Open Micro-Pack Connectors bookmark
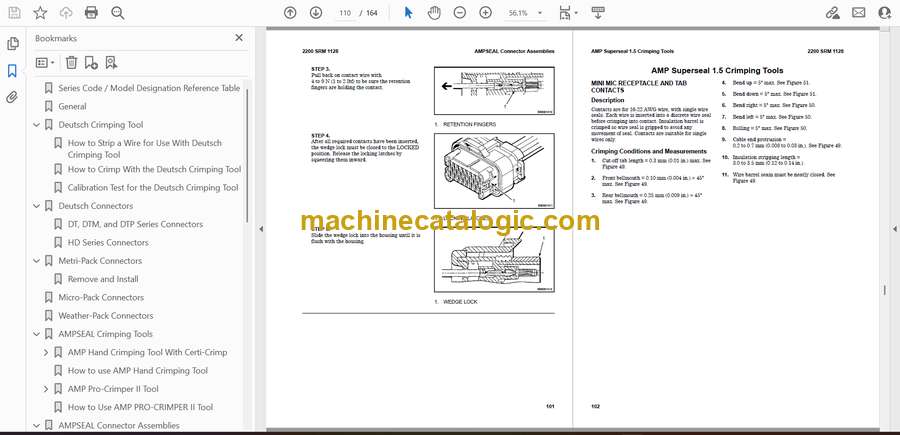This screenshot has width=900, height=435. click(101, 297)
